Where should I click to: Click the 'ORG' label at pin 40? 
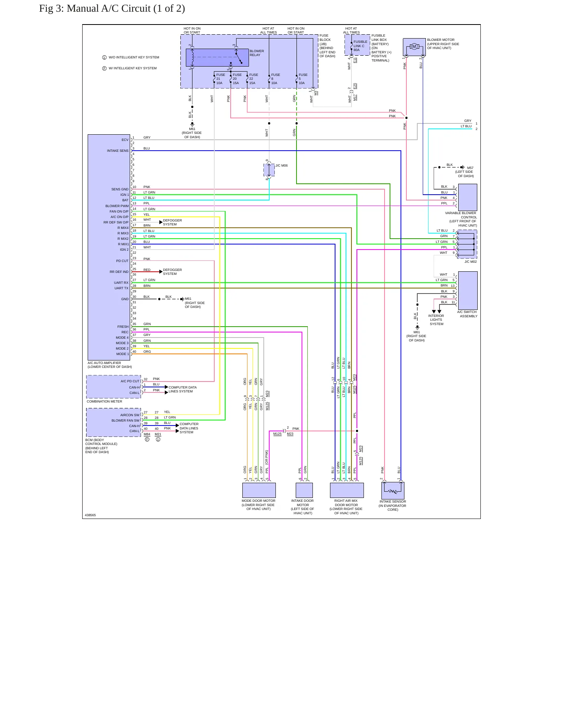(147, 352)
